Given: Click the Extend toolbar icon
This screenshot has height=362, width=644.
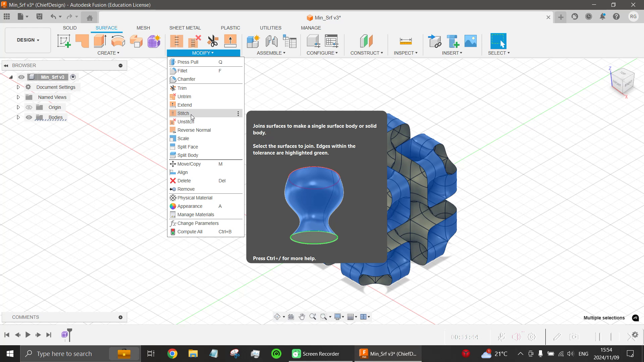Looking at the screenshot, I should 230,41.
